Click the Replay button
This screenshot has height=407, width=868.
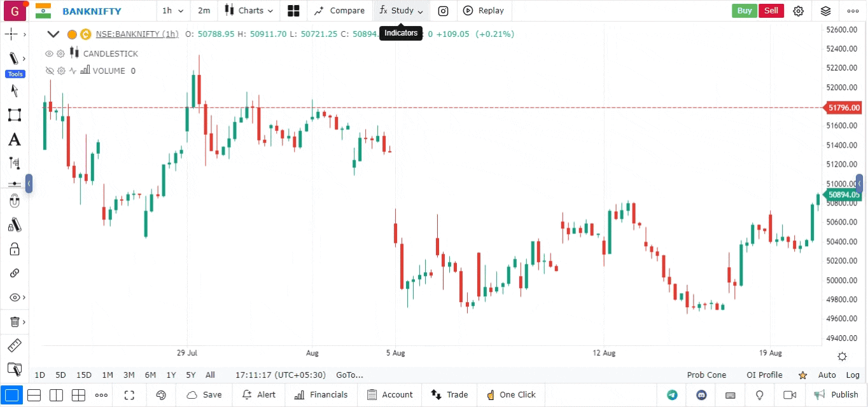pyautogui.click(x=484, y=11)
